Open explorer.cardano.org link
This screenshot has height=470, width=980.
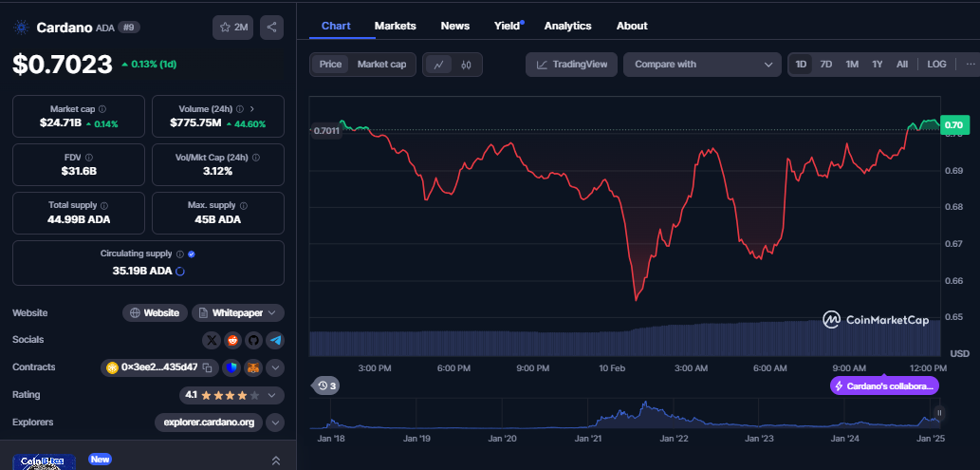point(209,423)
